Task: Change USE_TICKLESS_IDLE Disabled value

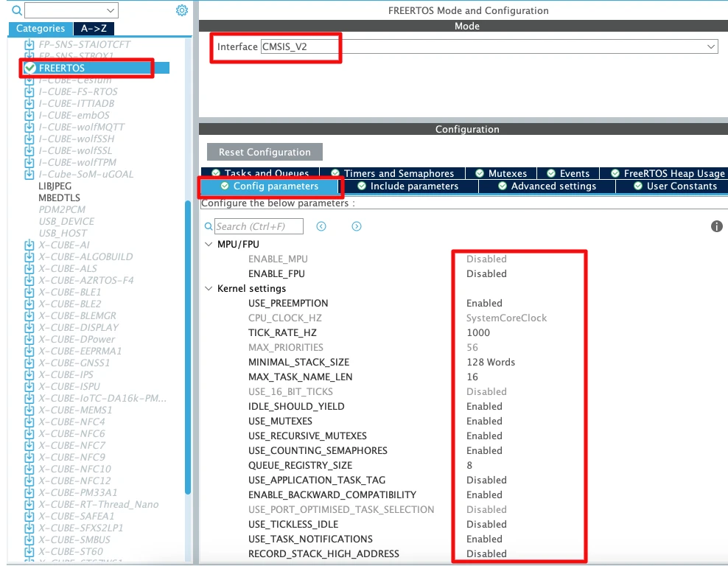Action: coord(486,524)
